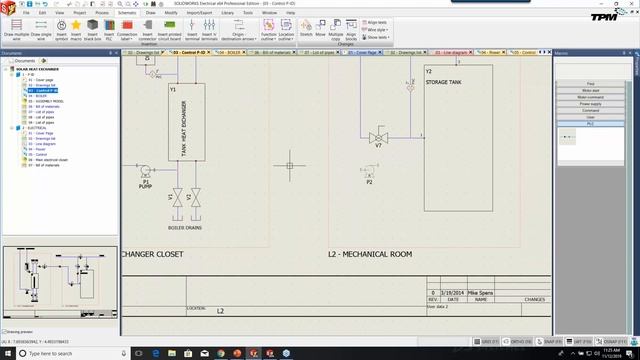Viewport: 640px width, 360px height.
Task: Click the Undo arrow in the quick access toolbar
Action: 45,4
